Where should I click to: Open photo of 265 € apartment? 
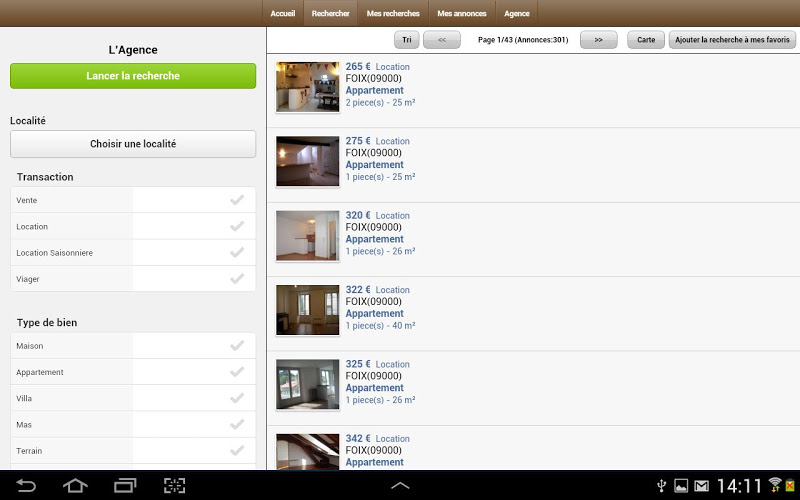(x=308, y=87)
